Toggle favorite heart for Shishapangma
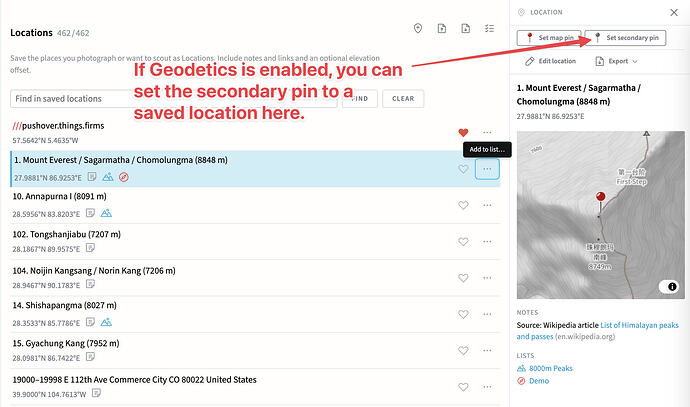This screenshot has height=407, width=690. tap(463, 314)
